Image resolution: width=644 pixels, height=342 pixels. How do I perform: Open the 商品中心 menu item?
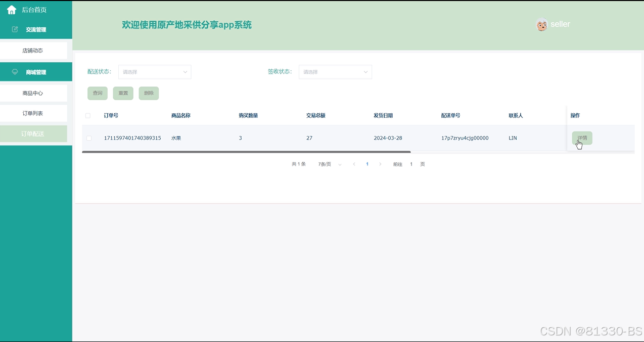tap(33, 93)
